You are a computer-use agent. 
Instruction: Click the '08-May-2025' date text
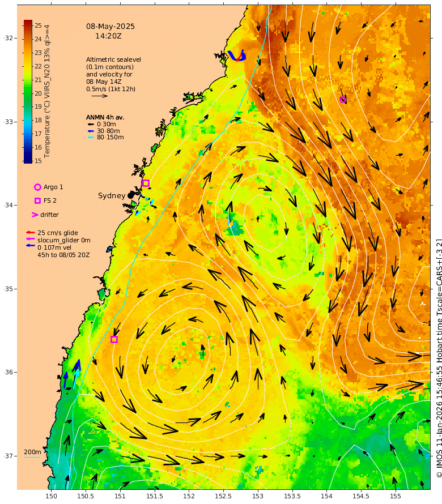[x=110, y=27]
